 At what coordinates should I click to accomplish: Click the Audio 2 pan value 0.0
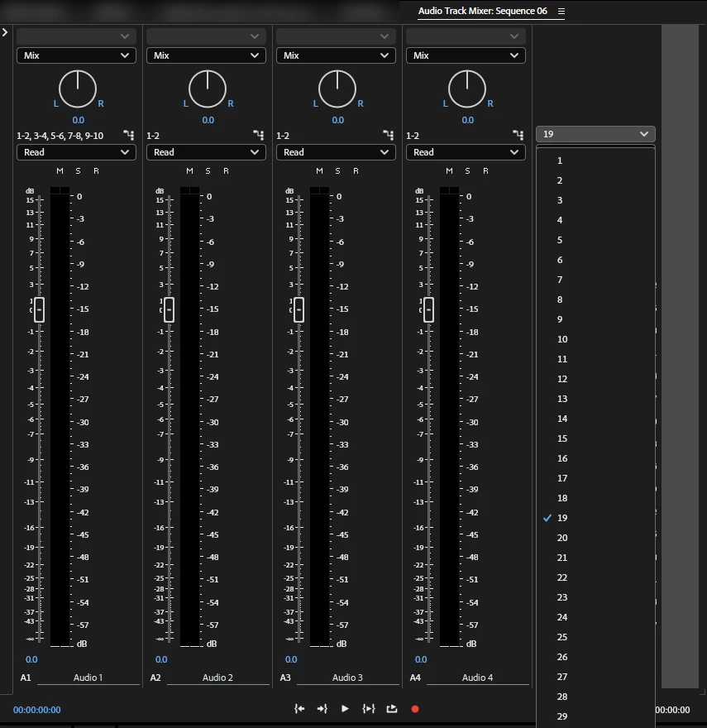pos(208,120)
